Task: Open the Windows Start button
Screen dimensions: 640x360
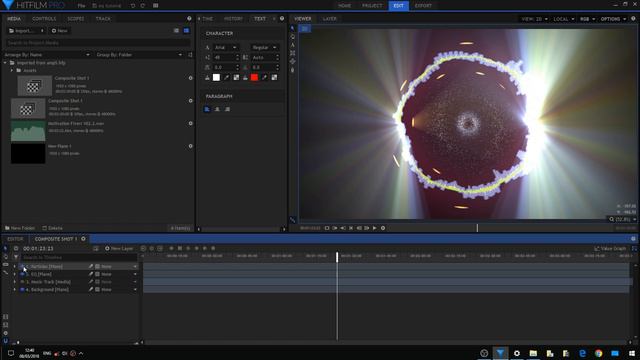Action: coord(631,353)
